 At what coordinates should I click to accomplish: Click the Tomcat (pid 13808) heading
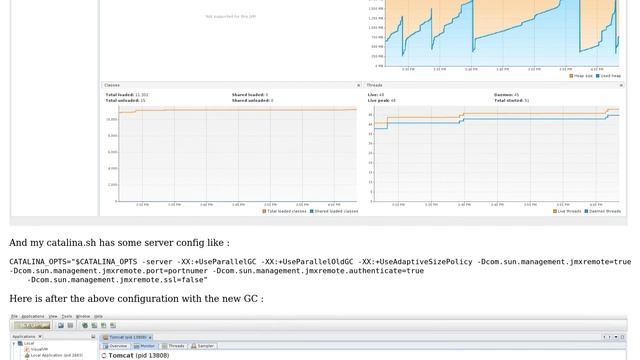point(139,356)
